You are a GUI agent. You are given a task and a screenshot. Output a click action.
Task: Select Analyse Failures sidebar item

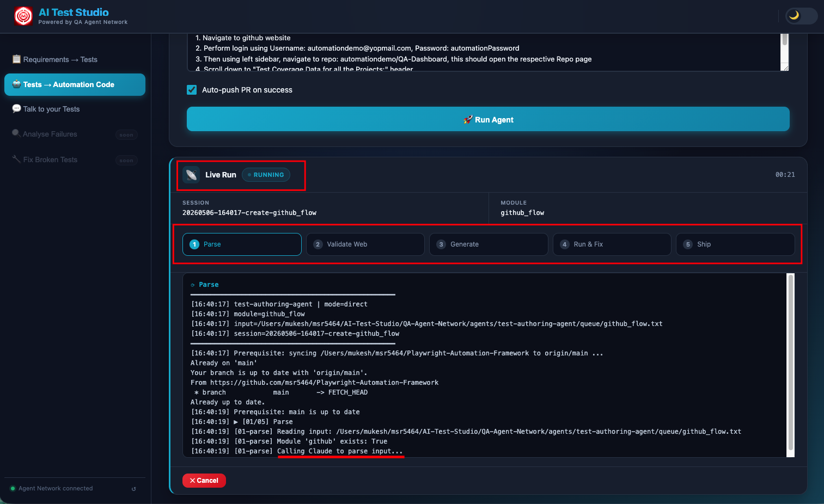click(x=75, y=134)
